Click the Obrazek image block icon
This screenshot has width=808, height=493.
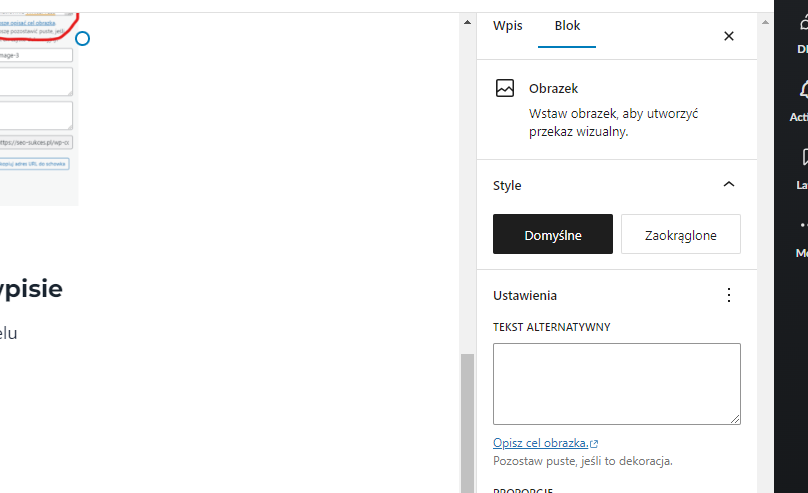505,89
